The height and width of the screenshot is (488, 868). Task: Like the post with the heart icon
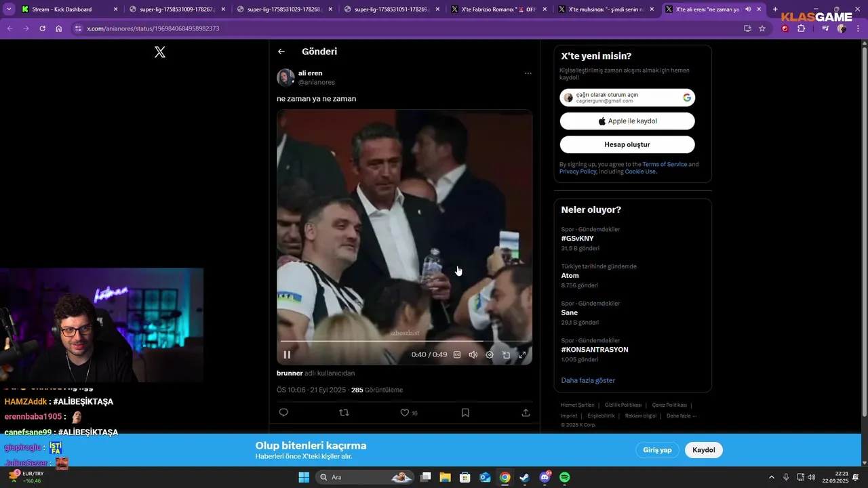point(404,412)
